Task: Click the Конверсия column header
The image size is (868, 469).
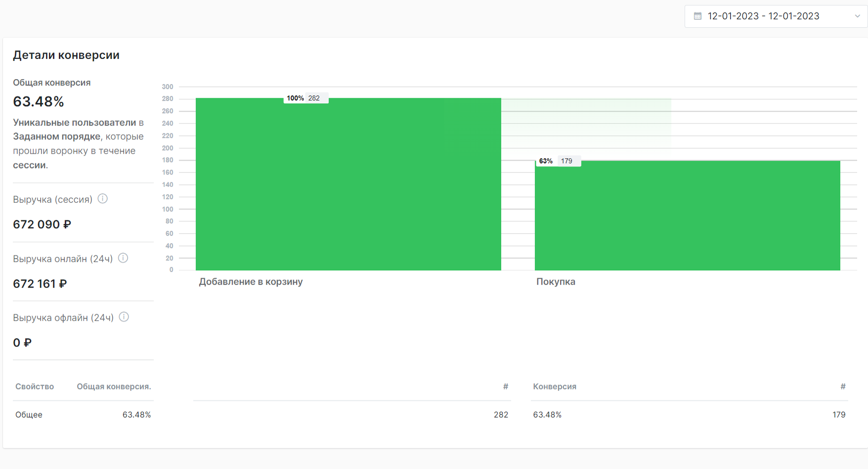Action: coord(555,386)
